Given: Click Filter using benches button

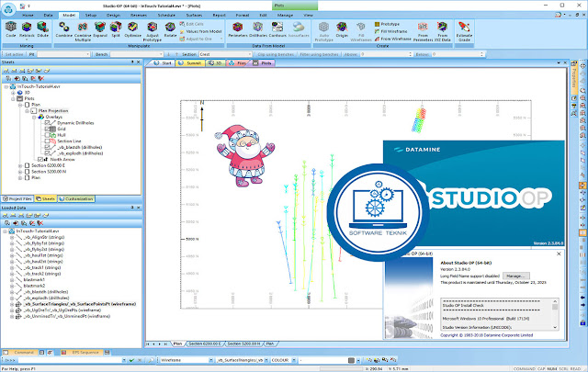Looking at the screenshot, I should pyautogui.click(x=319, y=54).
